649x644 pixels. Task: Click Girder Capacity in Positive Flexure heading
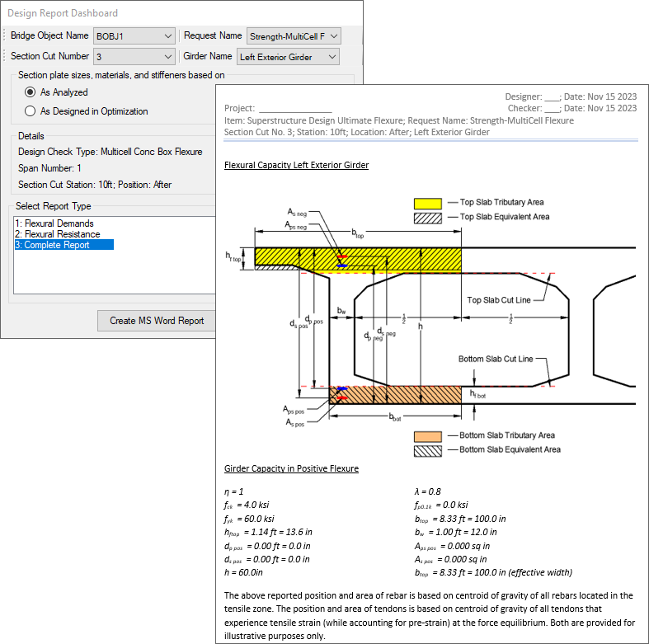291,469
